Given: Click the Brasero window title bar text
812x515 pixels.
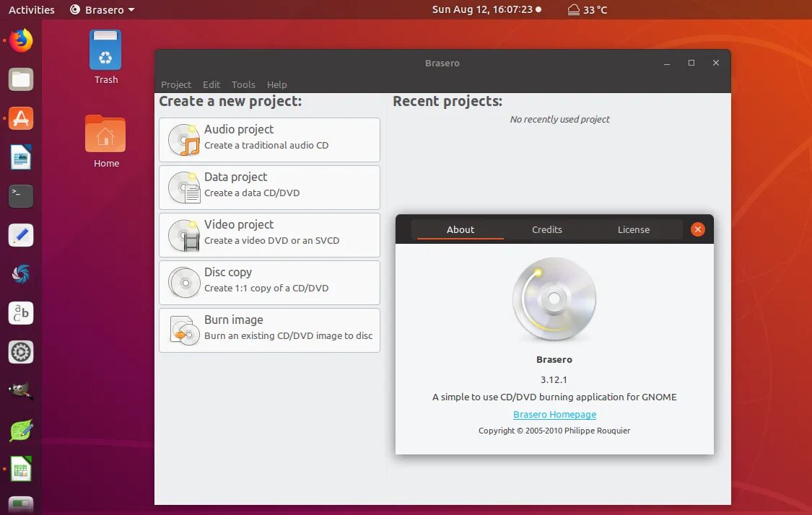Looking at the screenshot, I should 442,63.
